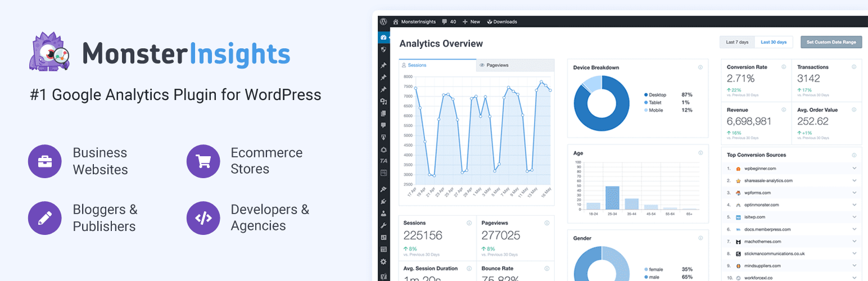This screenshot has width=868, height=281.
Task: Click the info icon on Device Breakdown
Action: pyautogui.click(x=700, y=67)
